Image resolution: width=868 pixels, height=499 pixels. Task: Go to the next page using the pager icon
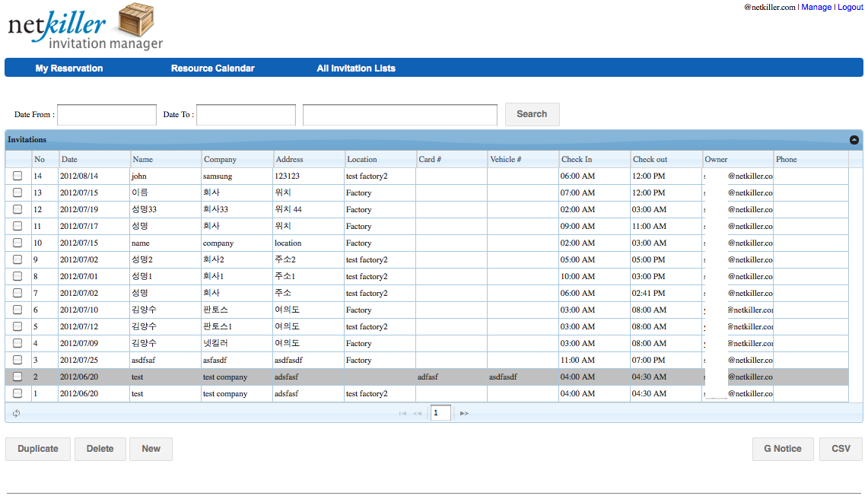[x=465, y=413]
